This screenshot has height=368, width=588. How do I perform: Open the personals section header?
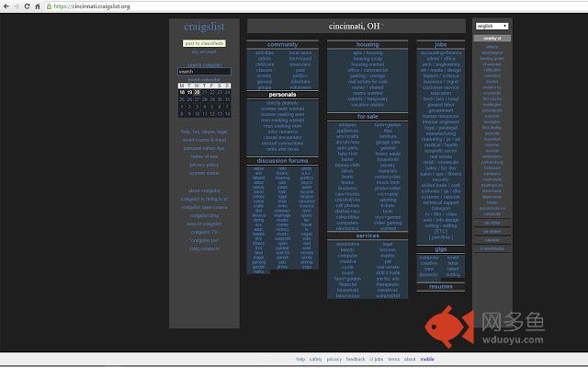282,95
